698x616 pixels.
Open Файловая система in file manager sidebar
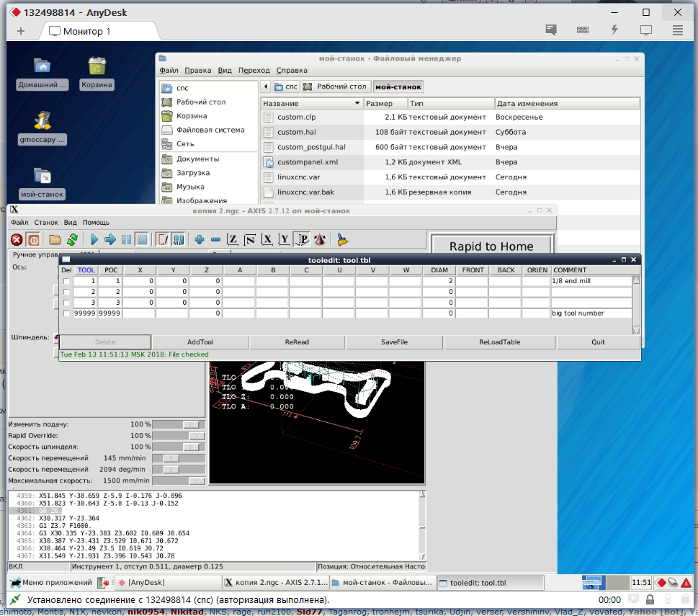coord(210,130)
